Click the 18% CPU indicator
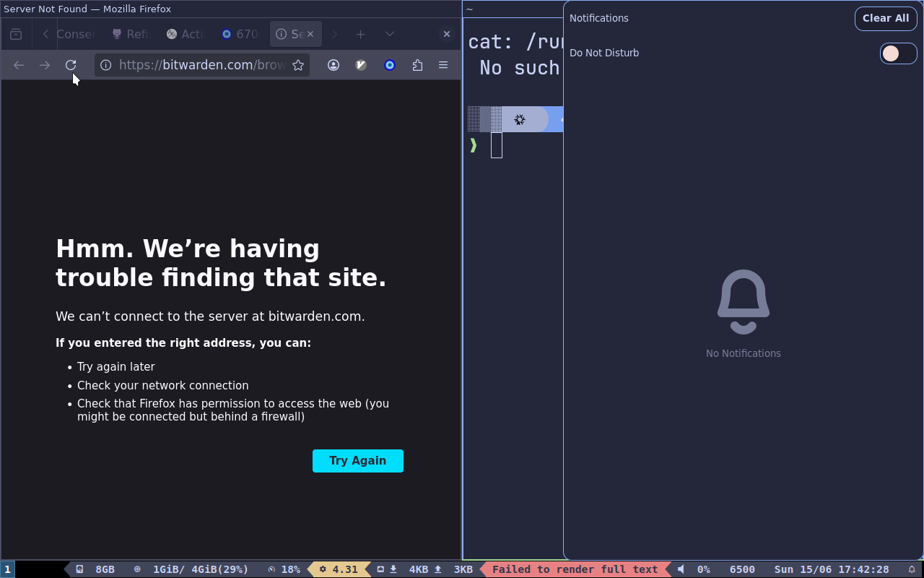924x578 pixels. point(284,569)
